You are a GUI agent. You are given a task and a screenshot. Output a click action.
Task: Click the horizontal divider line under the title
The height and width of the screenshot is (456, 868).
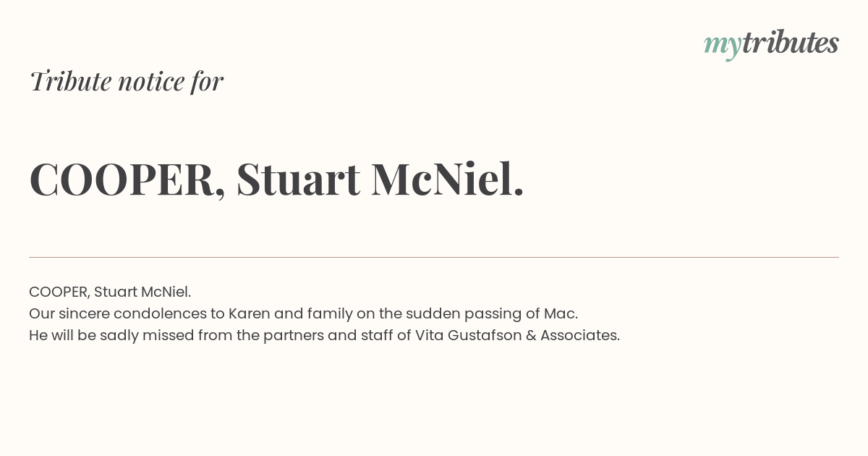(x=434, y=257)
